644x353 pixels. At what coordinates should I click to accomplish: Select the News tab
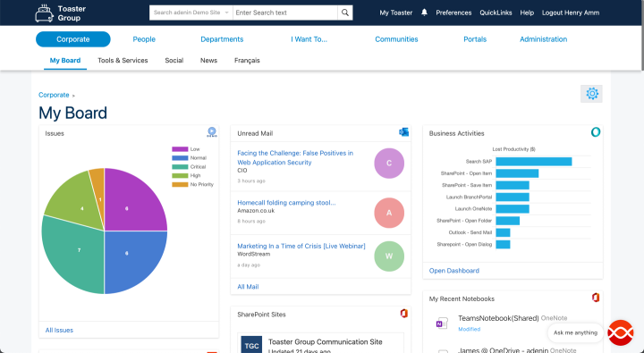point(208,61)
